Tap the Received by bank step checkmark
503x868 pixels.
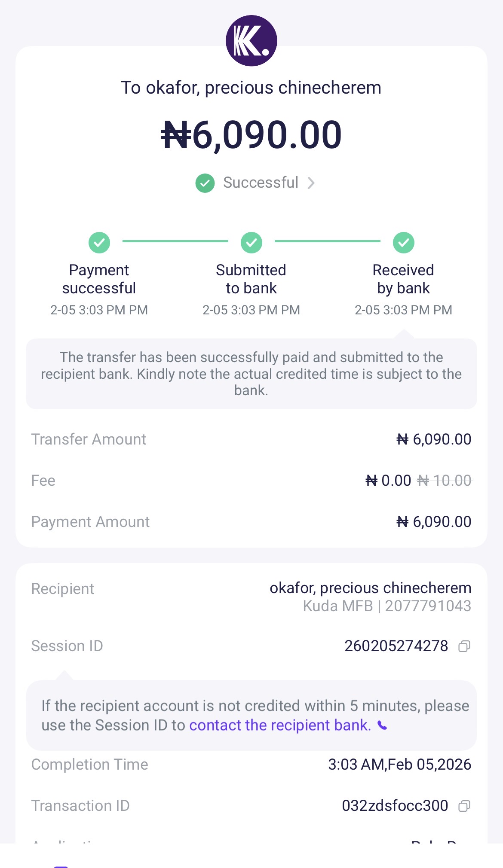[x=404, y=243]
